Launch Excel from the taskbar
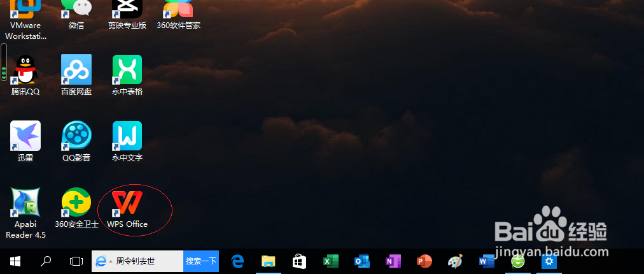 (331, 261)
